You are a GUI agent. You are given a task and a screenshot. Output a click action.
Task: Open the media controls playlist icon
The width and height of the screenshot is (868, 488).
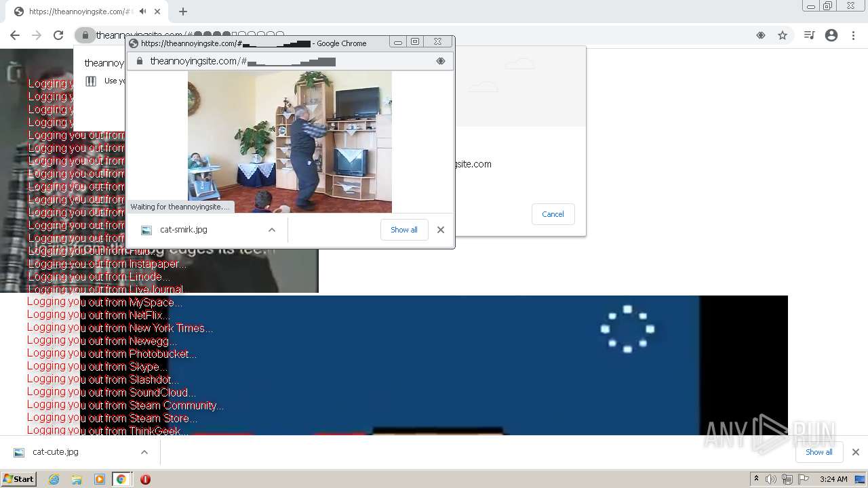[809, 35]
